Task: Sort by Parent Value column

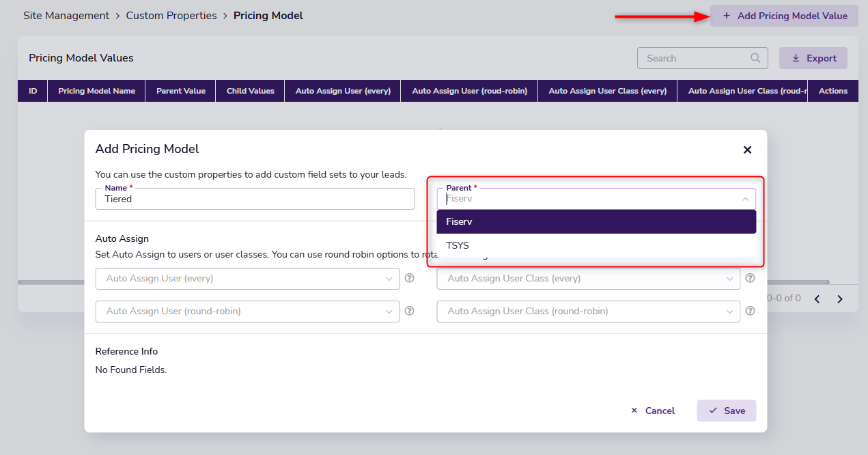Action: [x=181, y=91]
